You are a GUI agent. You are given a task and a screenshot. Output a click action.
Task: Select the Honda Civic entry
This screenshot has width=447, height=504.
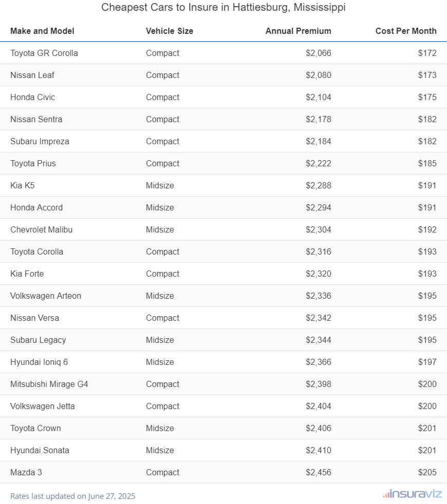32,97
